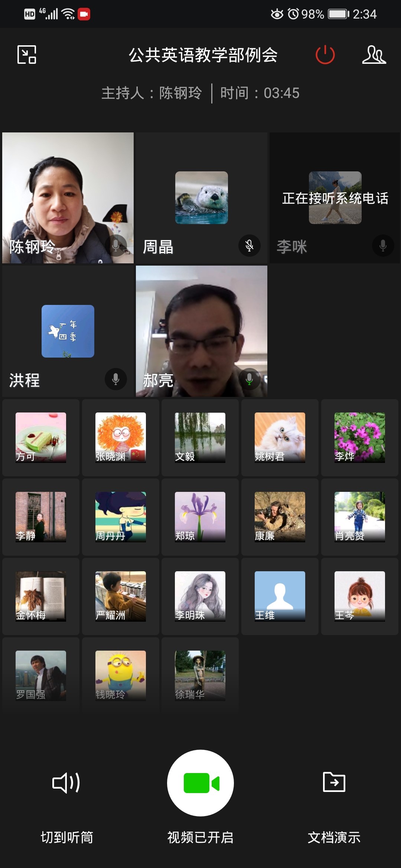Image resolution: width=401 pixels, height=868 pixels.
Task: Tap the speaker icon to switch to earpiece
Action: tap(66, 783)
